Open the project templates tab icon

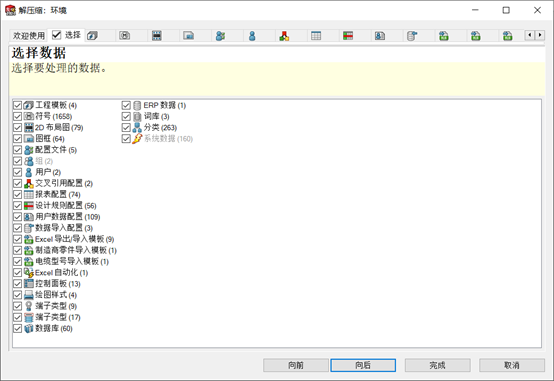[93, 36]
